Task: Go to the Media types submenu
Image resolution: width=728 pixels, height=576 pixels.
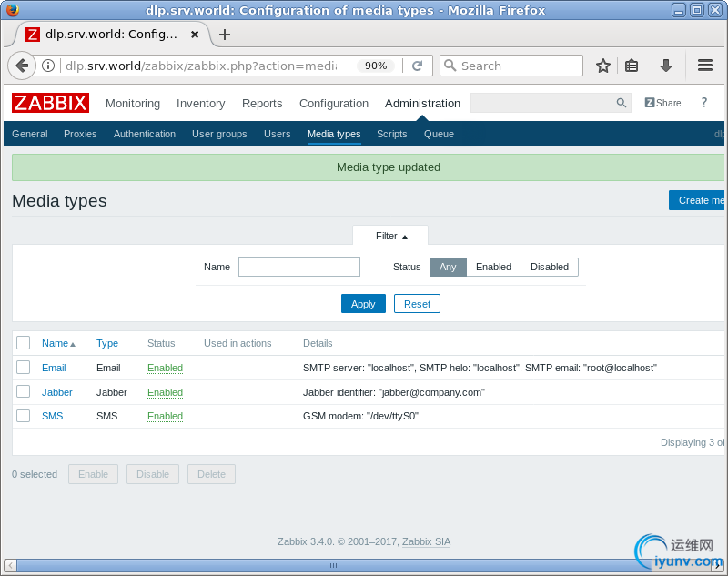Action: pos(334,134)
